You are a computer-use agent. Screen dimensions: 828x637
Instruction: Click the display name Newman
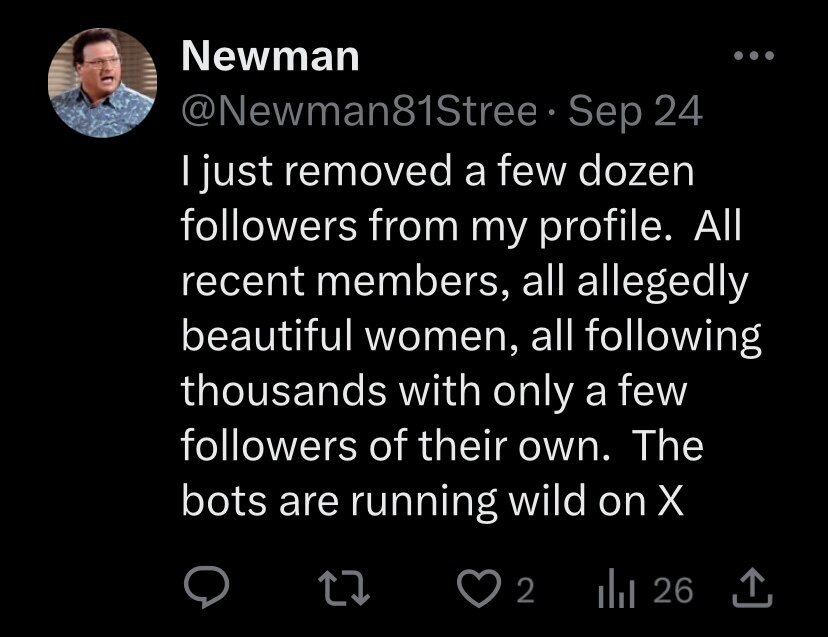click(270, 56)
